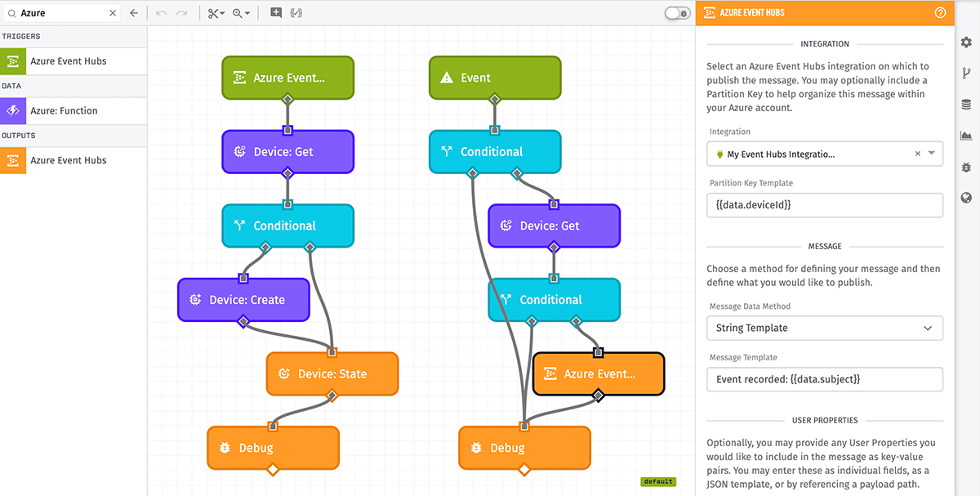Click the help icon on Azure Event Hubs panel
This screenshot has width=980, height=496.
pyautogui.click(x=939, y=13)
